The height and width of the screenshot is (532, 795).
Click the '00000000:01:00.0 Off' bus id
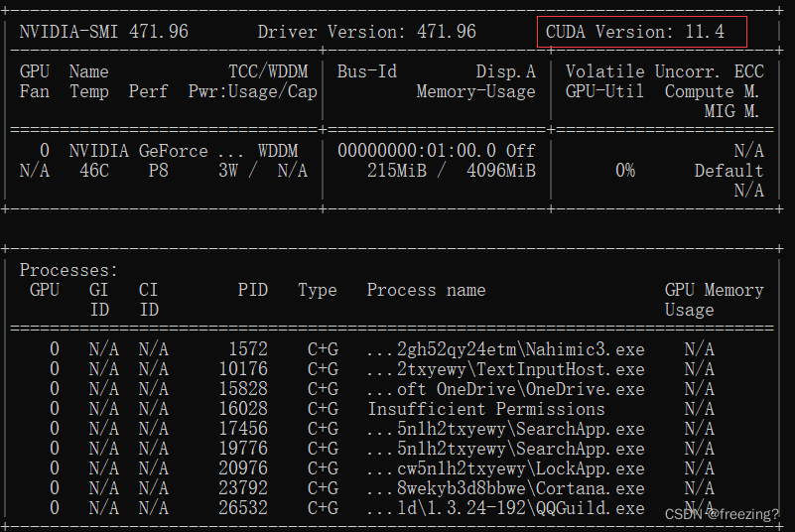click(436, 151)
